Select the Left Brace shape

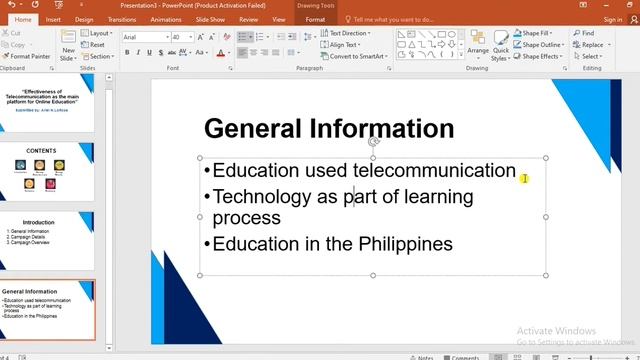click(442, 54)
